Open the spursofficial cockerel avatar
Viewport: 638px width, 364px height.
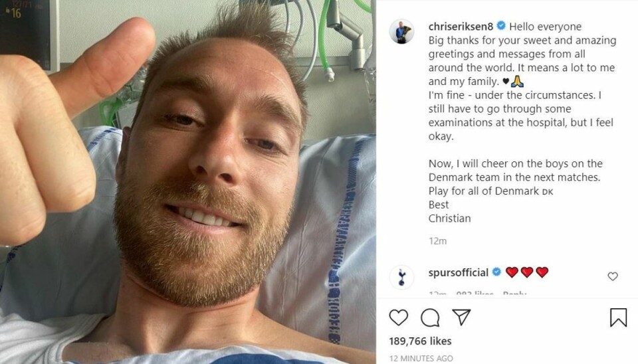401,278
